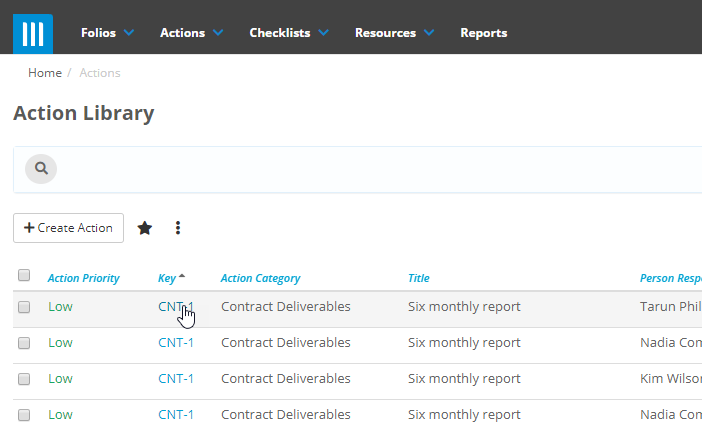Check the first row checkbox for Tarun
702x434 pixels.
(24, 307)
